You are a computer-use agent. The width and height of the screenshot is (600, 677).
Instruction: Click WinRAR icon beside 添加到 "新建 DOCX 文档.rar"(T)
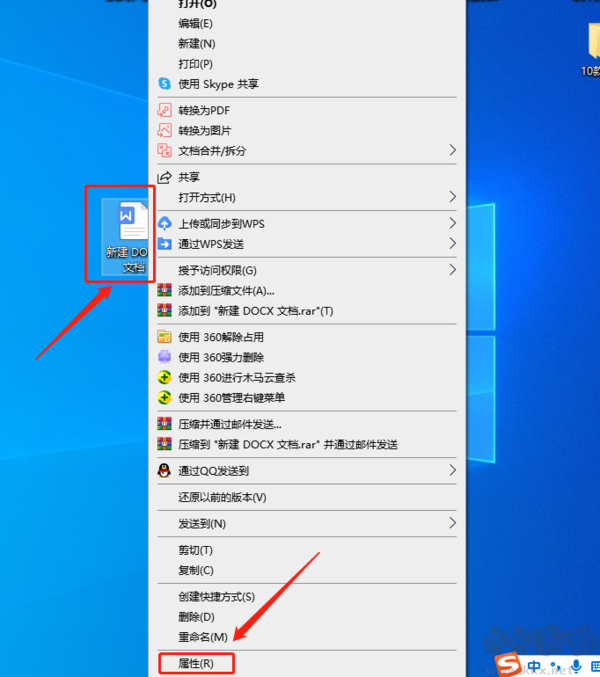[x=164, y=310]
